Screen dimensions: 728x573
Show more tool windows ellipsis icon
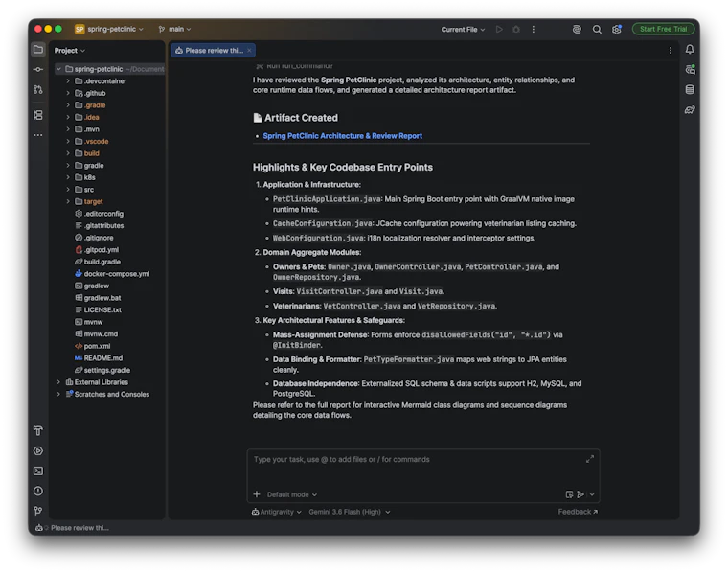click(38, 135)
